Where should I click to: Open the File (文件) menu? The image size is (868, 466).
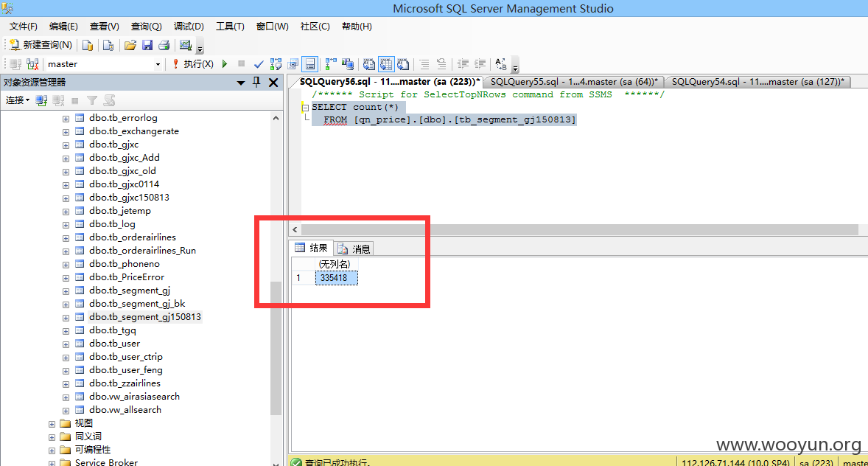coord(24,27)
